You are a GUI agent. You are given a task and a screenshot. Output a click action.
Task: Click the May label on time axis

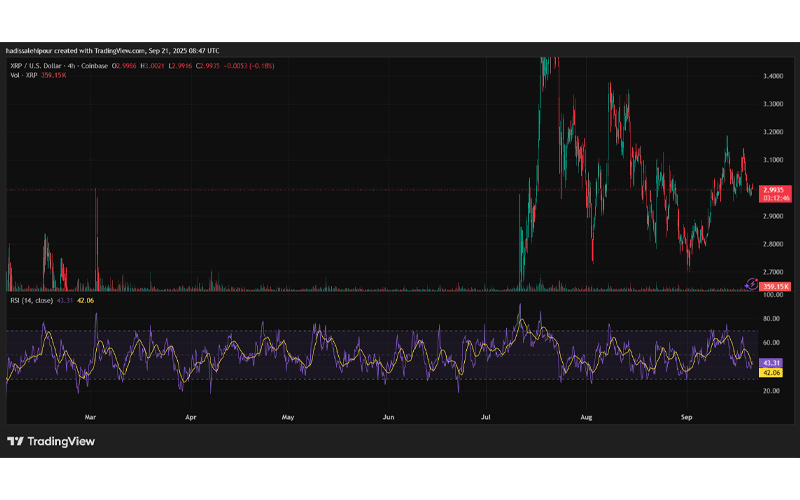[288, 417]
